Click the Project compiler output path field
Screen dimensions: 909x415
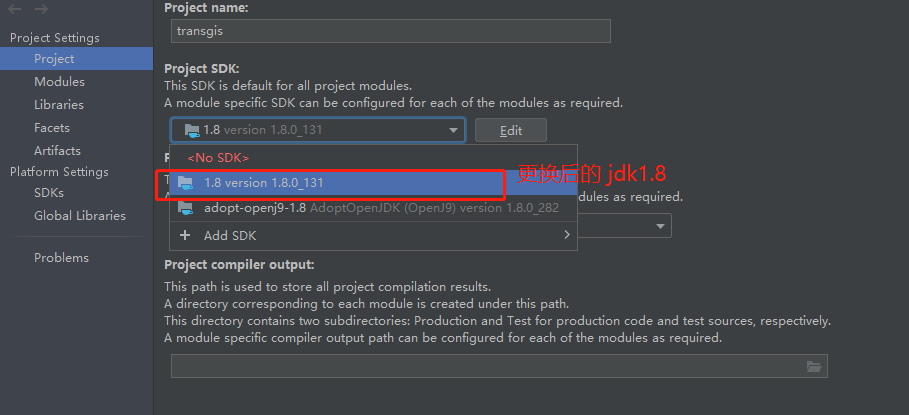[x=485, y=367]
